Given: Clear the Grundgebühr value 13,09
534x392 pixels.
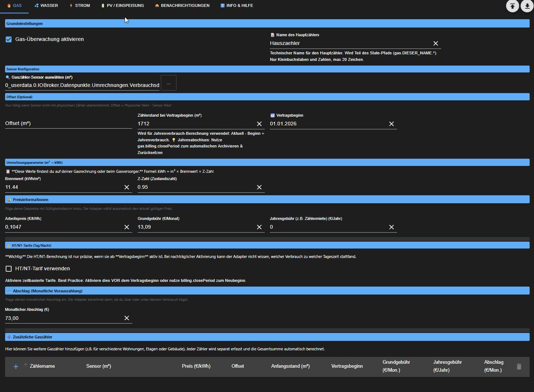Looking at the screenshot, I should click(259, 227).
